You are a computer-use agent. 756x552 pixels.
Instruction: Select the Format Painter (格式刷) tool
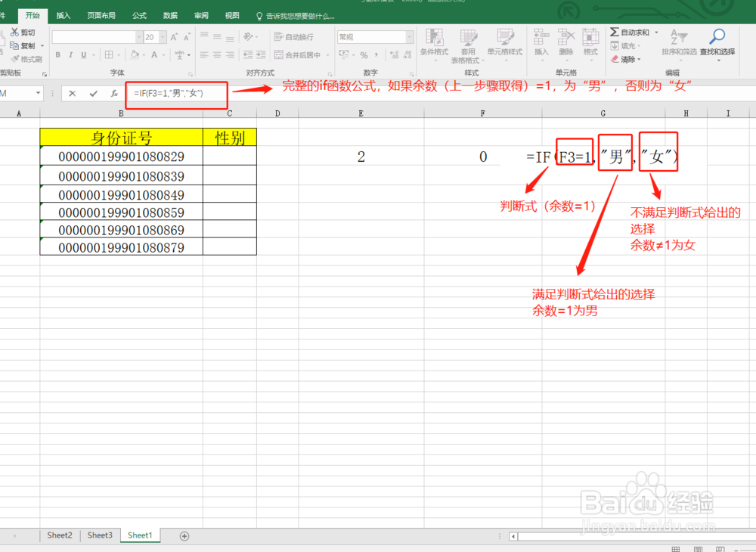pos(26,59)
